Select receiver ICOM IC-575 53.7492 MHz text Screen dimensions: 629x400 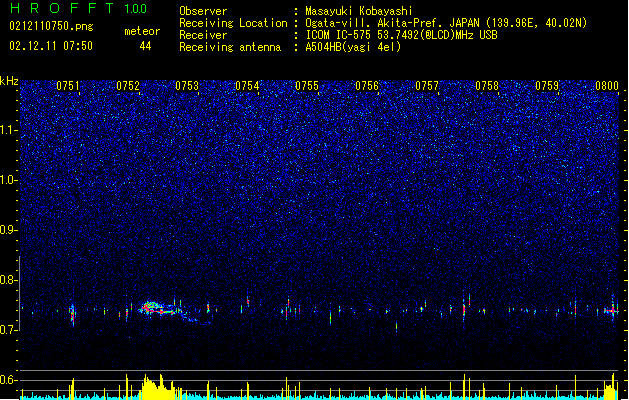pos(401,35)
